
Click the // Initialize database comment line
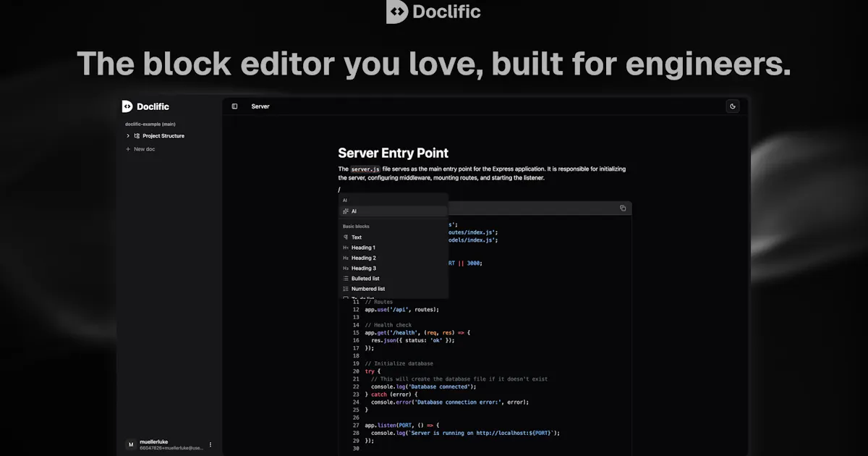399,363
